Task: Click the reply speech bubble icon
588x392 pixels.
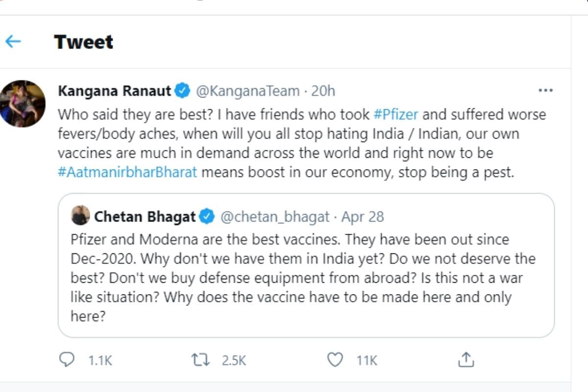Action: coord(66,360)
